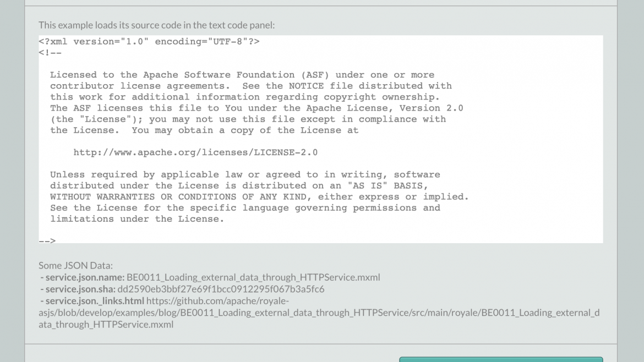Click the closing XML comment marker '-->'
Viewport: 644px width, 362px height.
click(x=47, y=240)
